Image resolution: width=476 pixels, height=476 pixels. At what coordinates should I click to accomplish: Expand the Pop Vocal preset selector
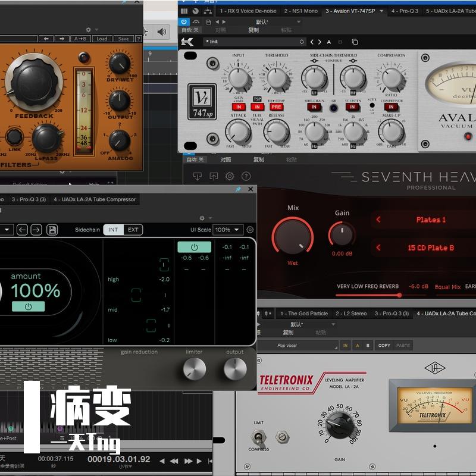click(x=306, y=345)
